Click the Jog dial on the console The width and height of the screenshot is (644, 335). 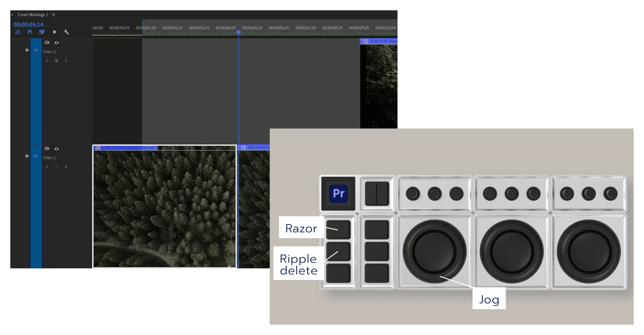click(x=434, y=251)
